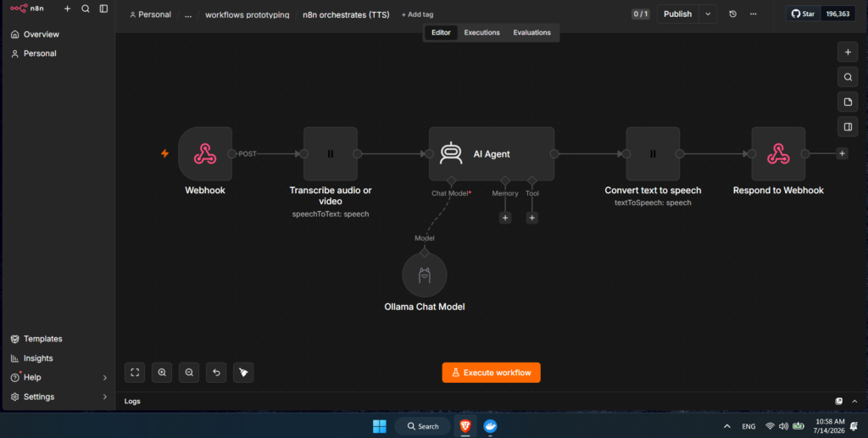Fit the canvas view with zoom-to-fit icon

pyautogui.click(x=135, y=373)
